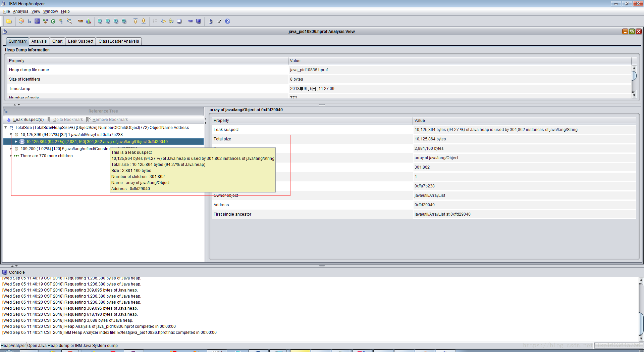
Task: Open a heap dump with the folder icon
Action: (9, 21)
